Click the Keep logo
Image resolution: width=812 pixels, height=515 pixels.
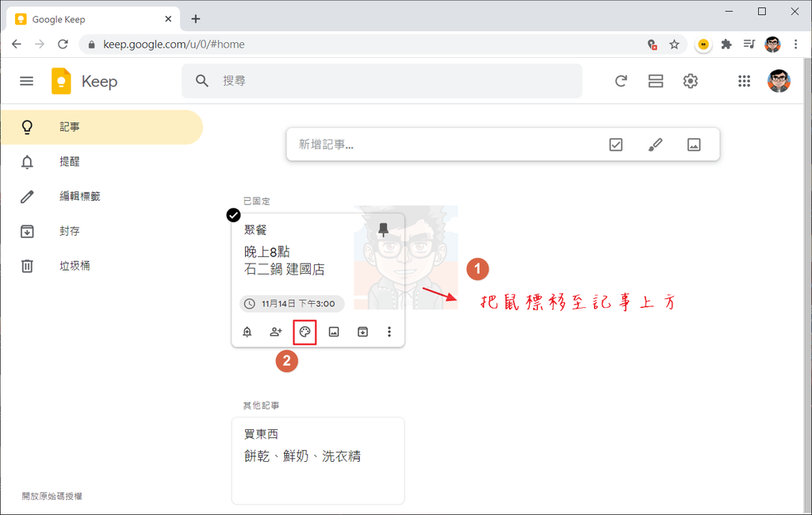pyautogui.click(x=84, y=81)
